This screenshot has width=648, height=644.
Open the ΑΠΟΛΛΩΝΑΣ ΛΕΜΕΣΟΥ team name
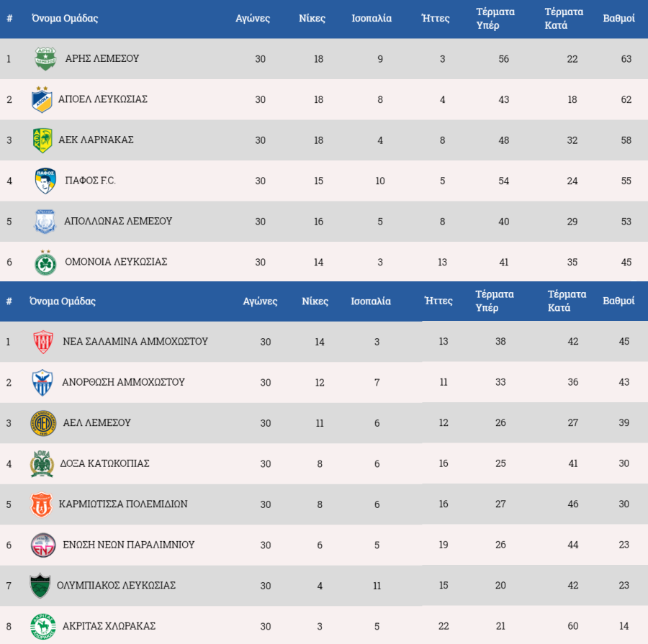coord(118,221)
